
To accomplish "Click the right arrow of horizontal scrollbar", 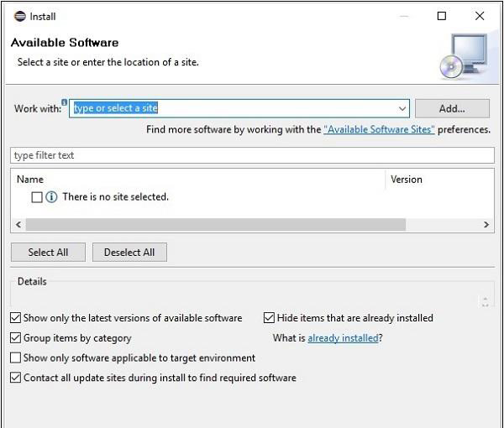I will [x=486, y=224].
